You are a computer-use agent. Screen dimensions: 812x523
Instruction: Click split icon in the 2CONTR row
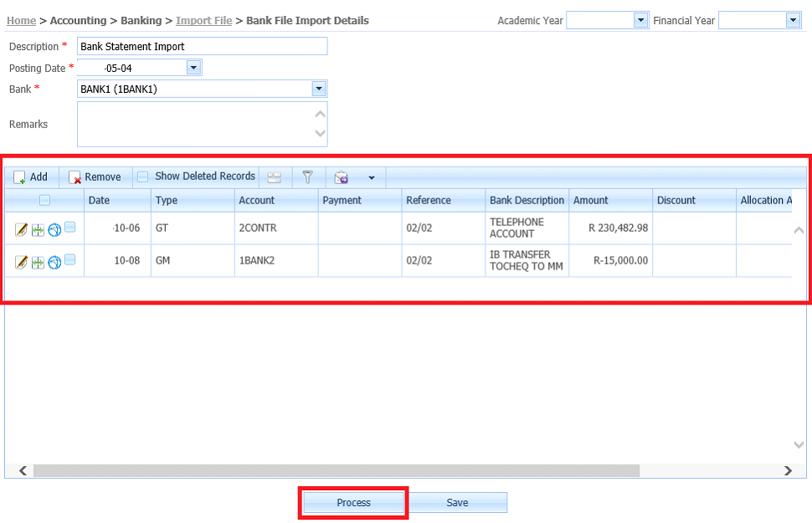pyautogui.click(x=38, y=230)
